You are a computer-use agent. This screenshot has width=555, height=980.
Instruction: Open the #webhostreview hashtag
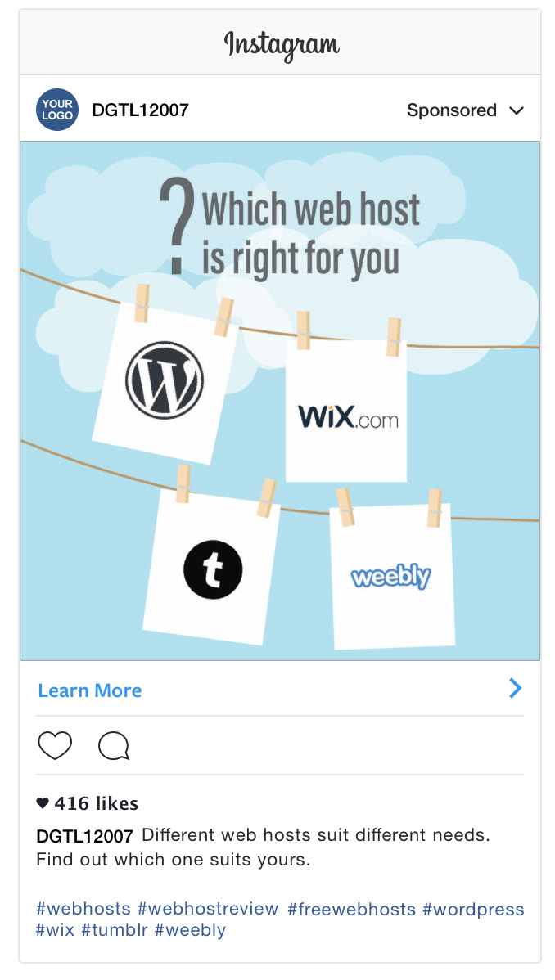208,909
